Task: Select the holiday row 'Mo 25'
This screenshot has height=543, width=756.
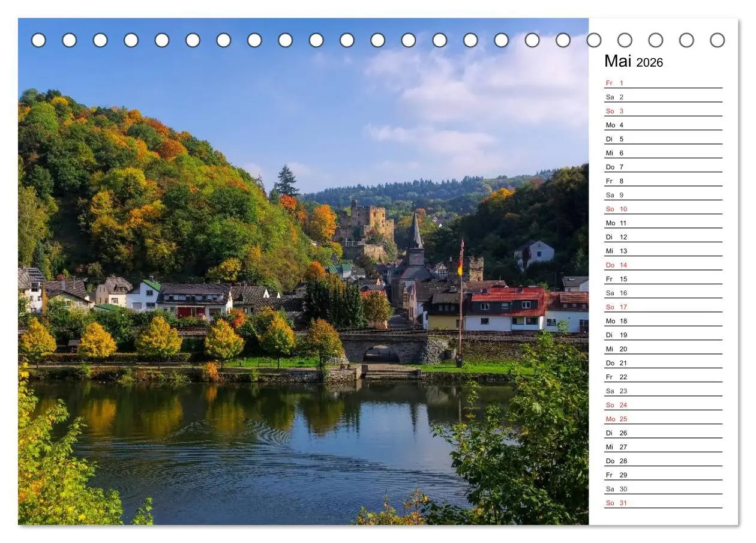Action: coord(663,419)
